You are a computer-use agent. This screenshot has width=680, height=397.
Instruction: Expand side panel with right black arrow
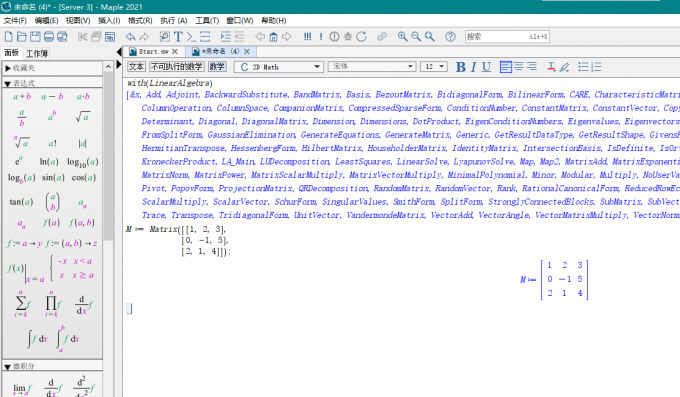coord(119,65)
